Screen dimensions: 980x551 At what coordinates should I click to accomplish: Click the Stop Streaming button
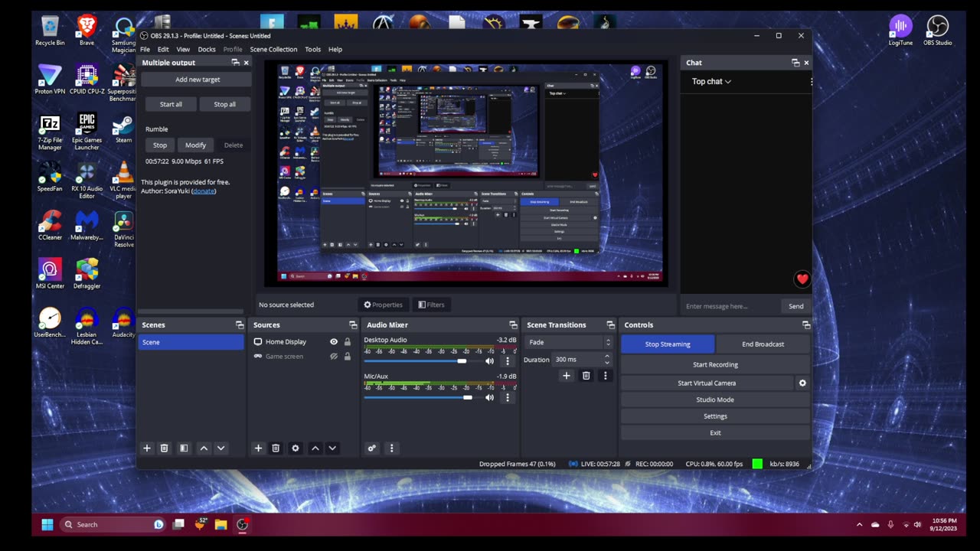click(x=667, y=344)
